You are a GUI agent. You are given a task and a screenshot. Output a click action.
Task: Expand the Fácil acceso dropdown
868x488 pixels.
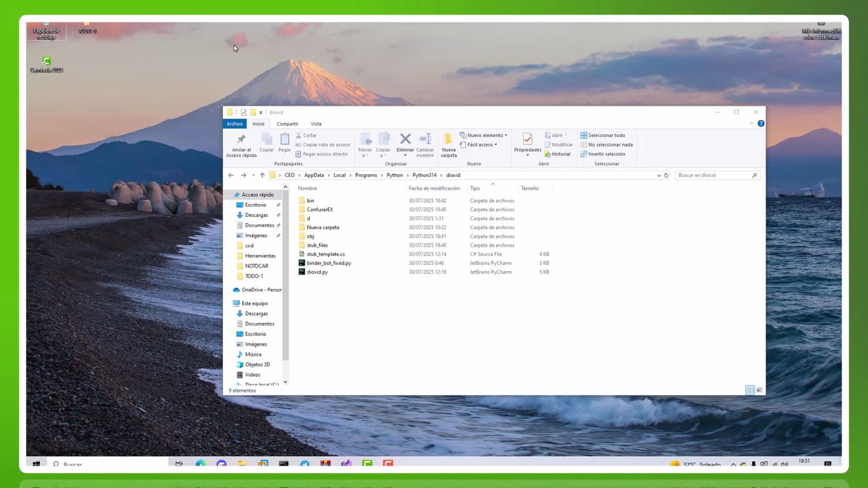pos(481,144)
